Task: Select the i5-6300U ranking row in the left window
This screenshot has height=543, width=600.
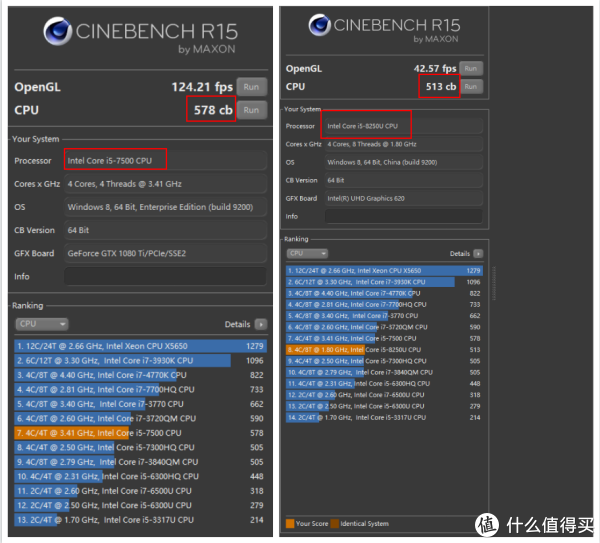Action: [x=140, y=505]
